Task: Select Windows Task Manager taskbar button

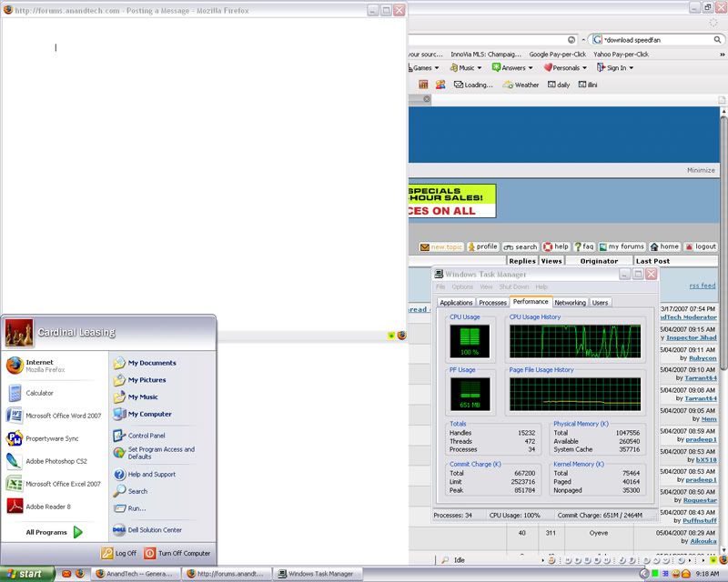Action: pyautogui.click(x=317, y=574)
